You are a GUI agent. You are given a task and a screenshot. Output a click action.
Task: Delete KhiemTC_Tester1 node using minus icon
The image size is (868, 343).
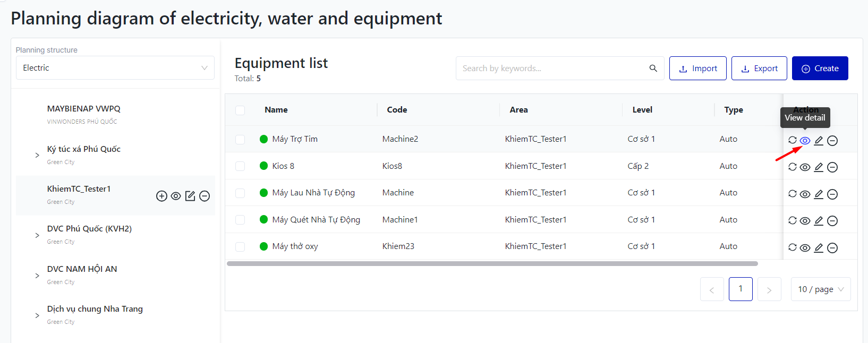[x=205, y=196]
